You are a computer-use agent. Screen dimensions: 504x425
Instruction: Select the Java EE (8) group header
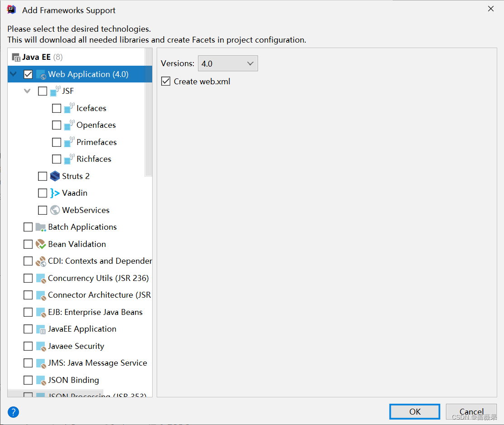coord(43,57)
